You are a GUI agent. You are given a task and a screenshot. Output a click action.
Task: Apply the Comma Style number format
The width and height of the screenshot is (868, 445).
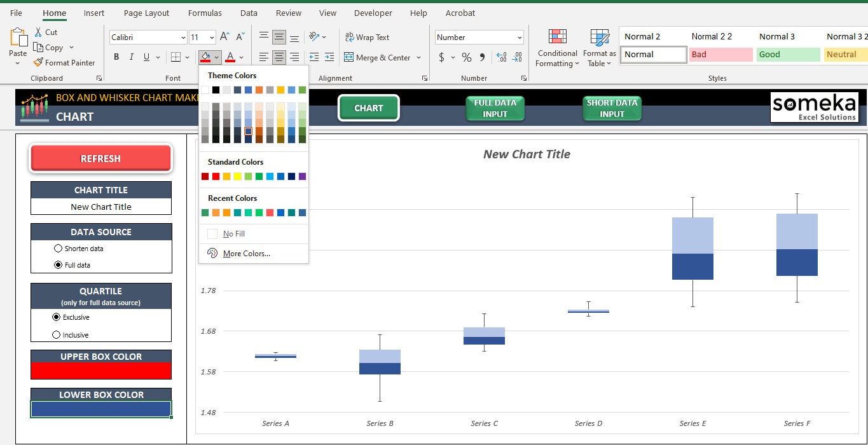pyautogui.click(x=482, y=57)
